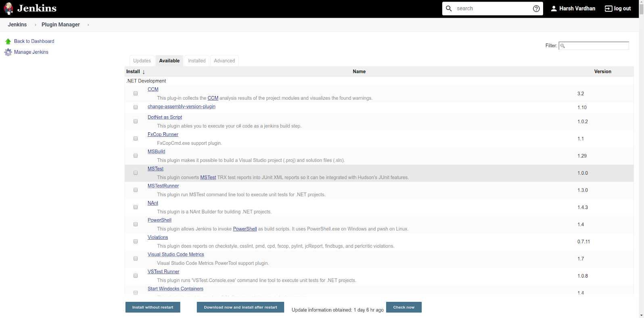Switch to the Updates tab
Screen dimensions: 644x318
pos(142,61)
